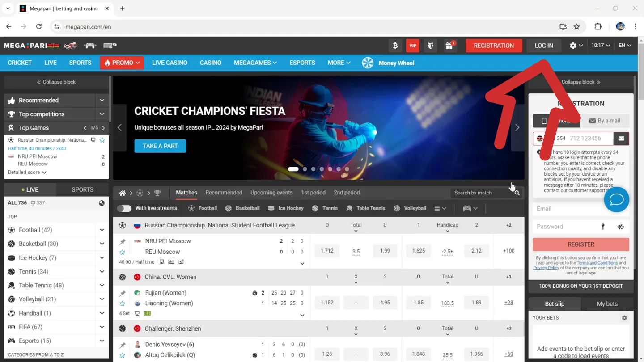Open the PROMO dropdown menu
The height and width of the screenshot is (362, 644).
(122, 63)
